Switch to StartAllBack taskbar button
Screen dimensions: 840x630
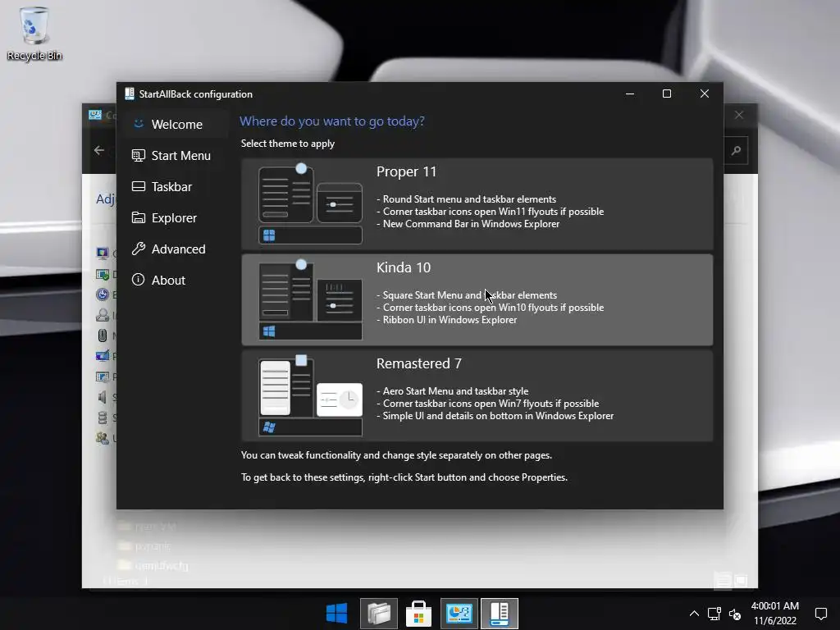pos(500,614)
